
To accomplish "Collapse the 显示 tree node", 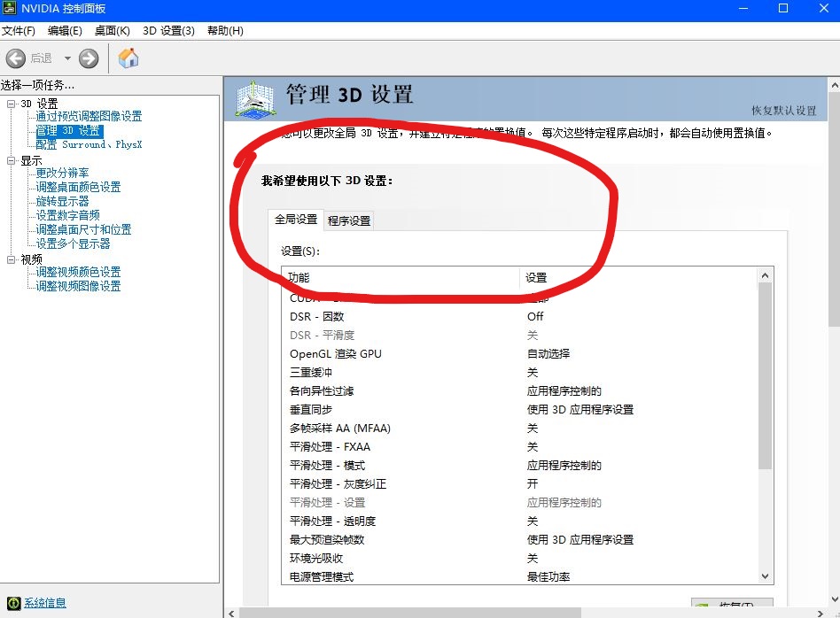I will coord(11,160).
